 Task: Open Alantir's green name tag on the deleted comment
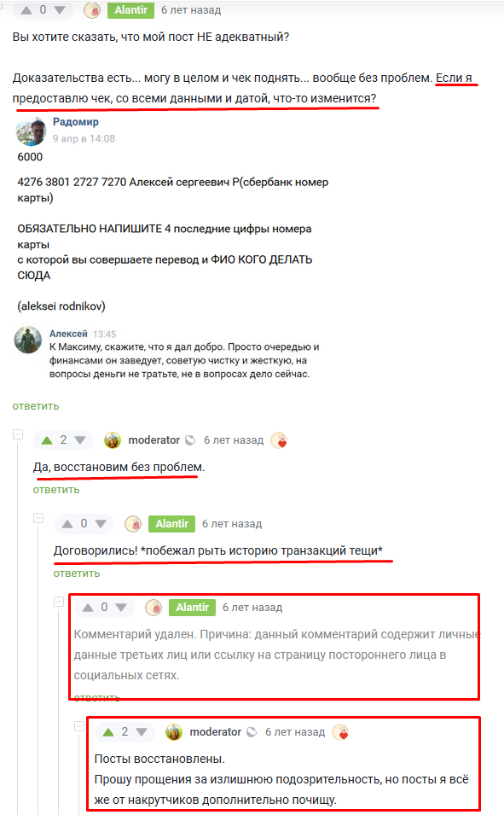tap(192, 607)
